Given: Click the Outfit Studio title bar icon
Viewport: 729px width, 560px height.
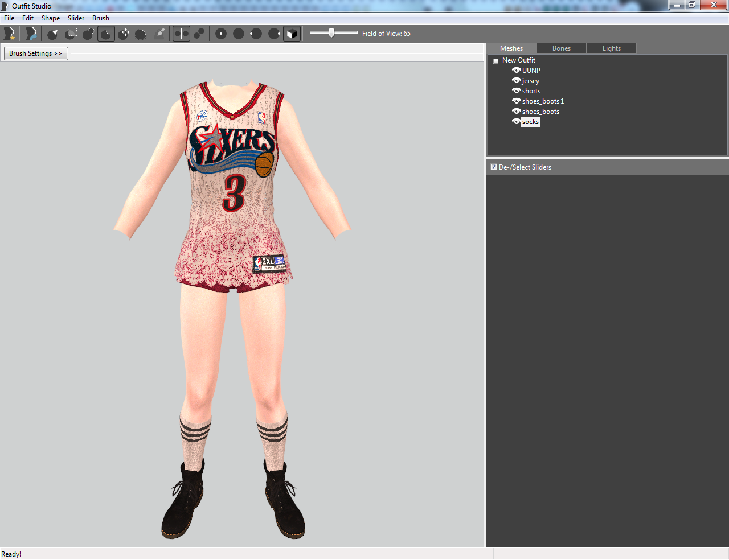Looking at the screenshot, I should [x=5, y=6].
